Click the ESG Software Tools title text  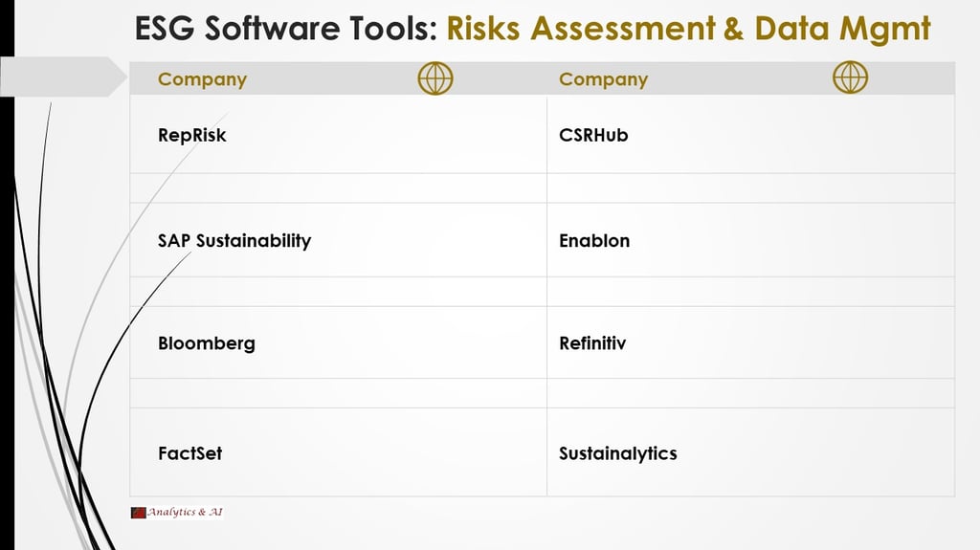(x=286, y=28)
